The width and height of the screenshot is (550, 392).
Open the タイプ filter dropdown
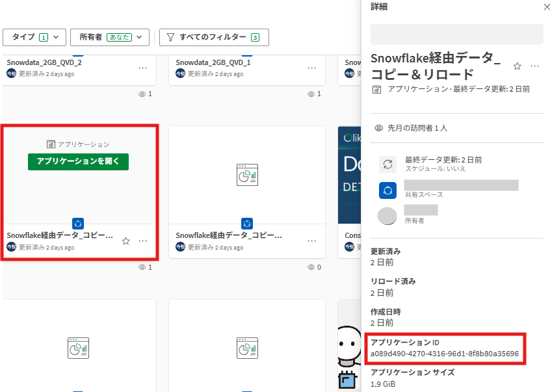tap(34, 37)
